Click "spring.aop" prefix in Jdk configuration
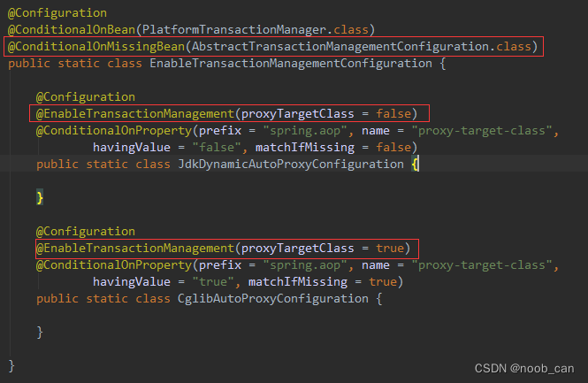Image resolution: width=588 pixels, height=383 pixels. pos(305,131)
